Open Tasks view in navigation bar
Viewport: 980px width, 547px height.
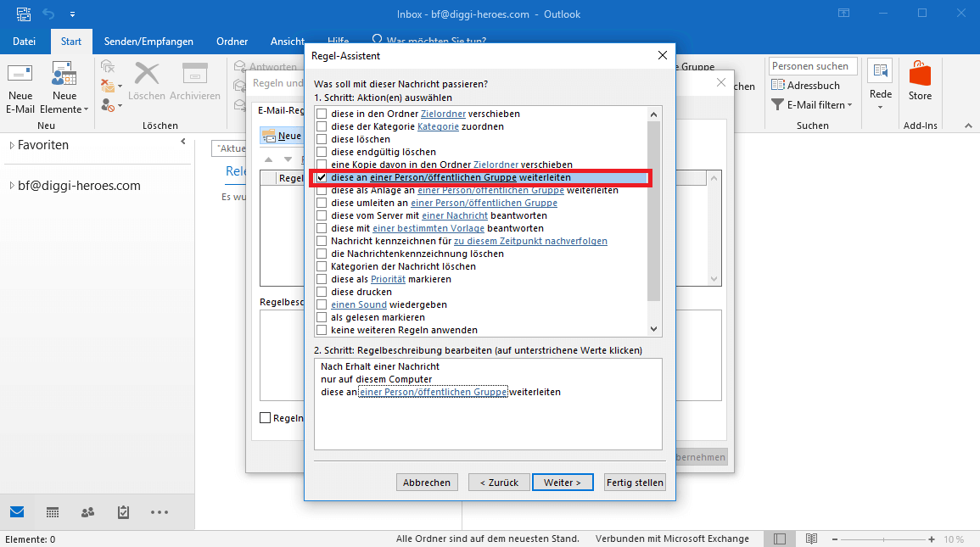click(123, 512)
